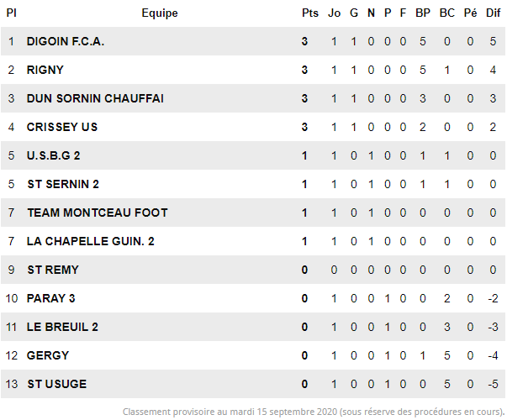
Task: Click the Jo column header
Action: (334, 13)
